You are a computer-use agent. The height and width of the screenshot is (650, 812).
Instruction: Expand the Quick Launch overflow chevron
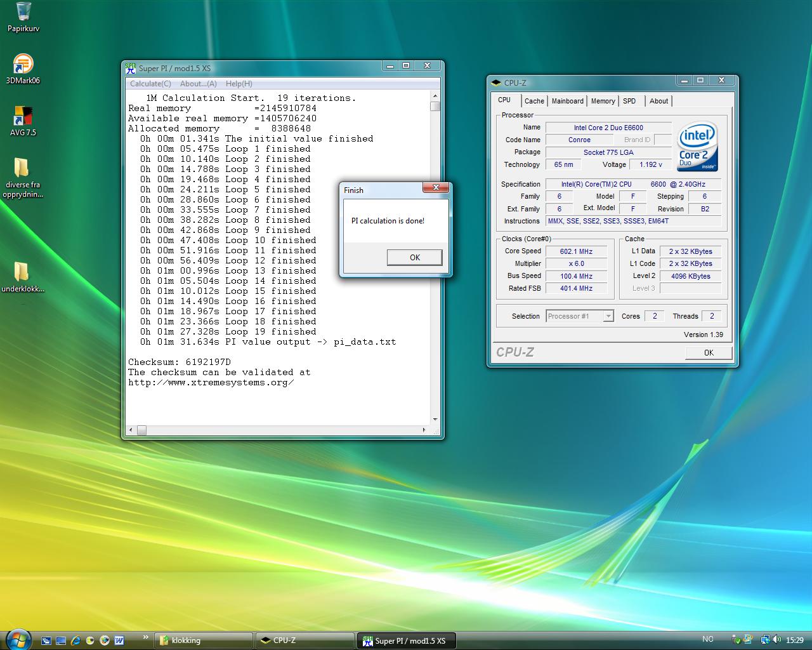[x=145, y=637]
